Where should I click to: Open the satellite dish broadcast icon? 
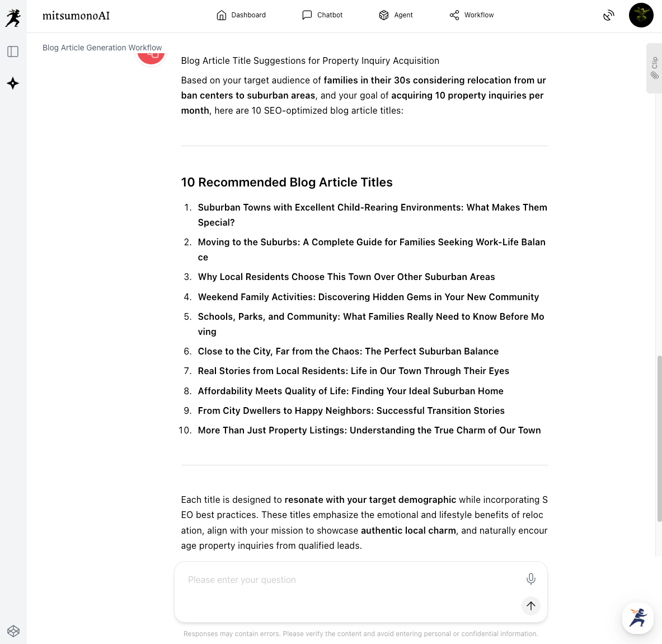609,16
